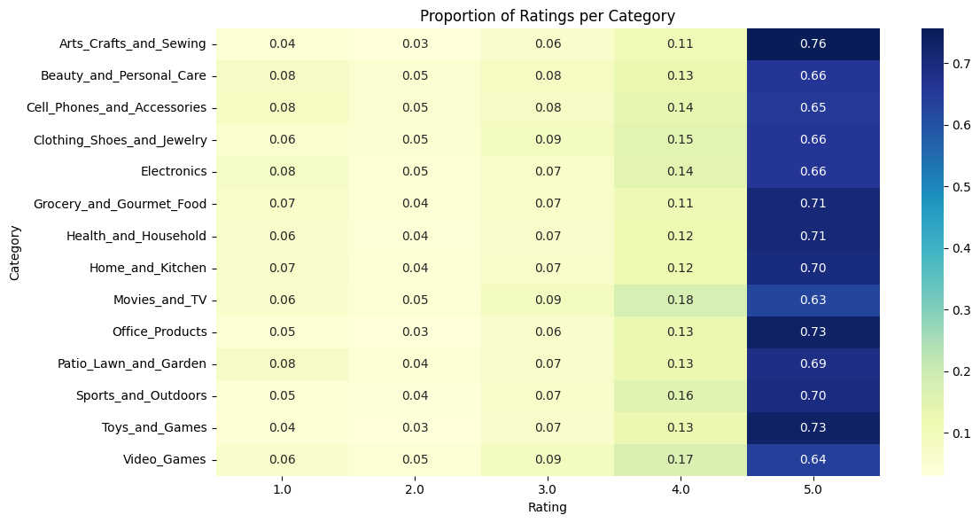Select the Health_and_Household 0.04 cell
Image resolution: width=980 pixels, height=523 pixels.
415,236
